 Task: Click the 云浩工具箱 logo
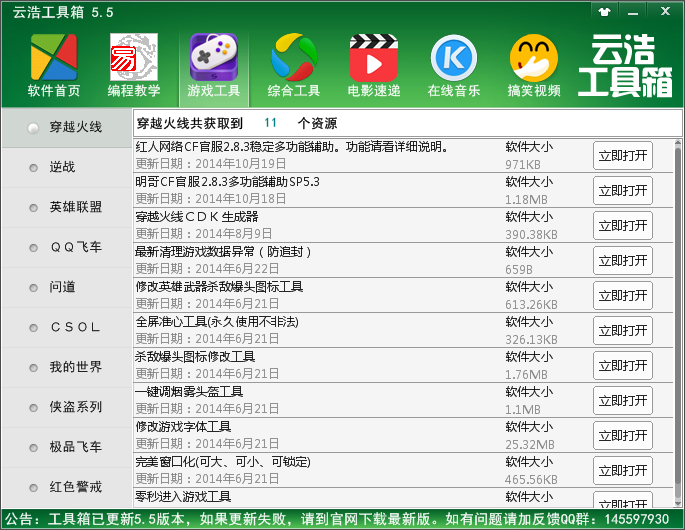pos(625,66)
